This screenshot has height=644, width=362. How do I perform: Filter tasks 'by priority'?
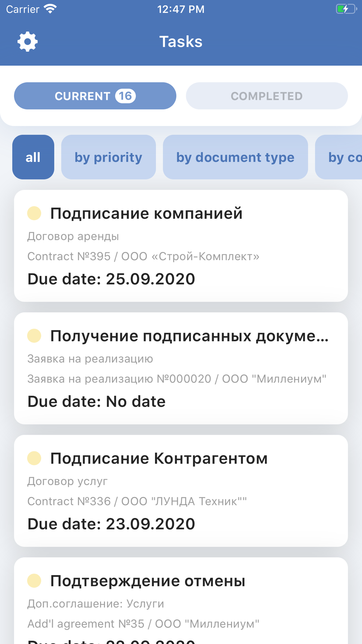tap(109, 157)
